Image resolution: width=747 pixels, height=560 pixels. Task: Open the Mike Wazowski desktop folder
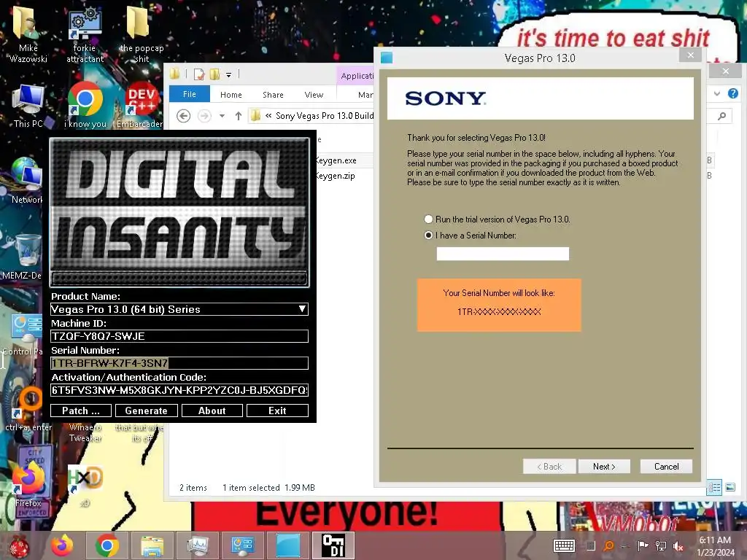(x=28, y=34)
